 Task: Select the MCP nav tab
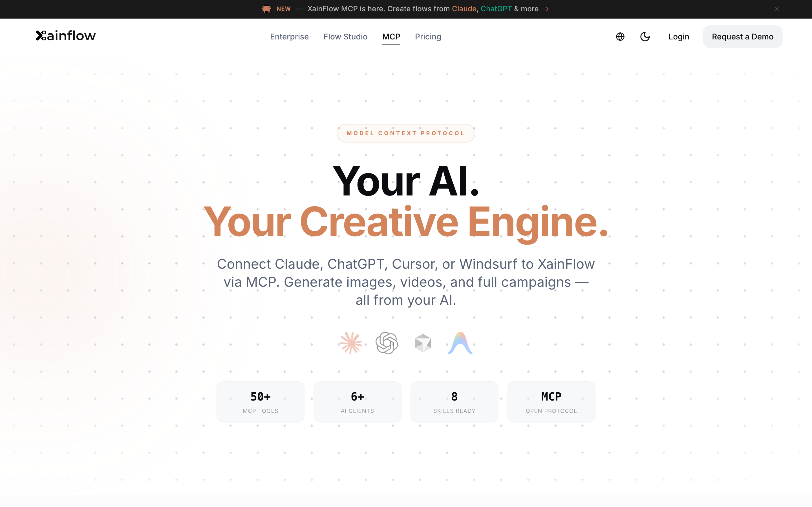pos(391,37)
